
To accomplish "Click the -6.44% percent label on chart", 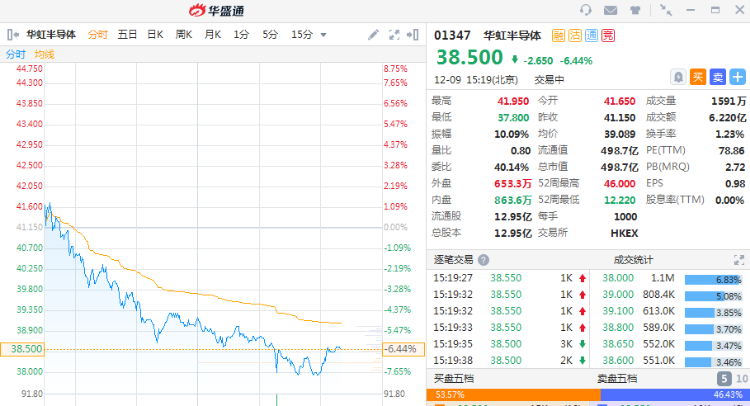I will click(x=403, y=349).
